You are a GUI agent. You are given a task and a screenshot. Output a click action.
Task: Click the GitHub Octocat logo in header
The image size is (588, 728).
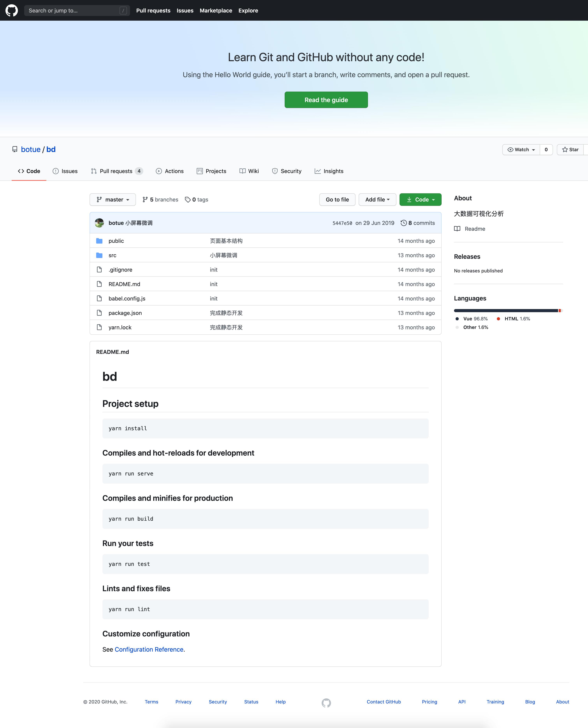click(x=12, y=11)
